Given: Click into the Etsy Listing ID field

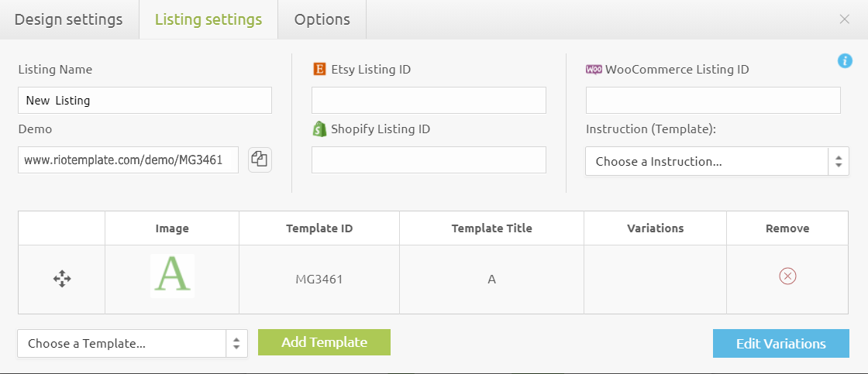Looking at the screenshot, I should [x=429, y=101].
